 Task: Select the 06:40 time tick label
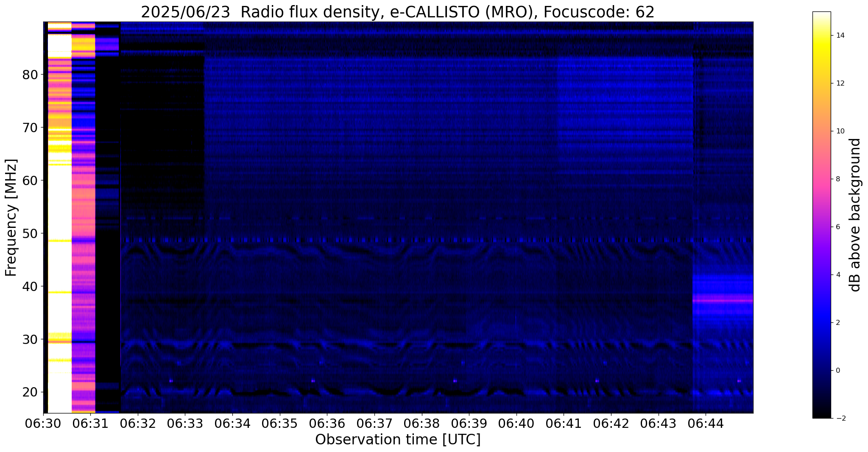(516, 424)
